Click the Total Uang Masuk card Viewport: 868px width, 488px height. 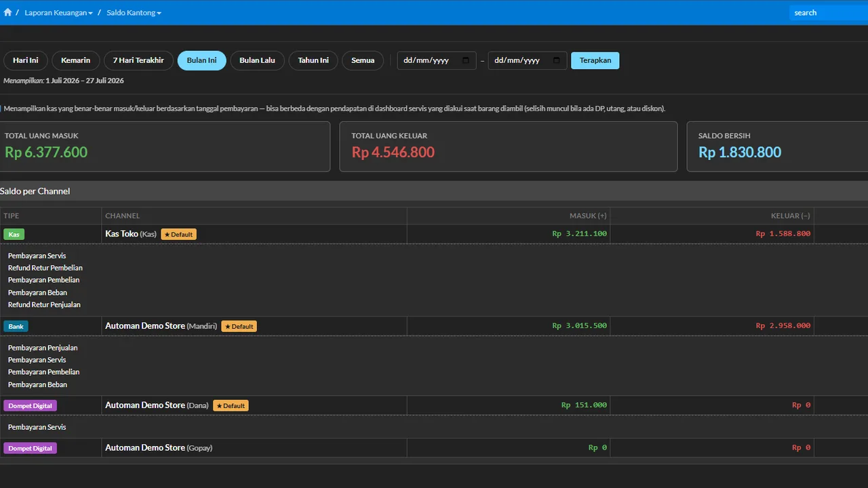pos(165,146)
